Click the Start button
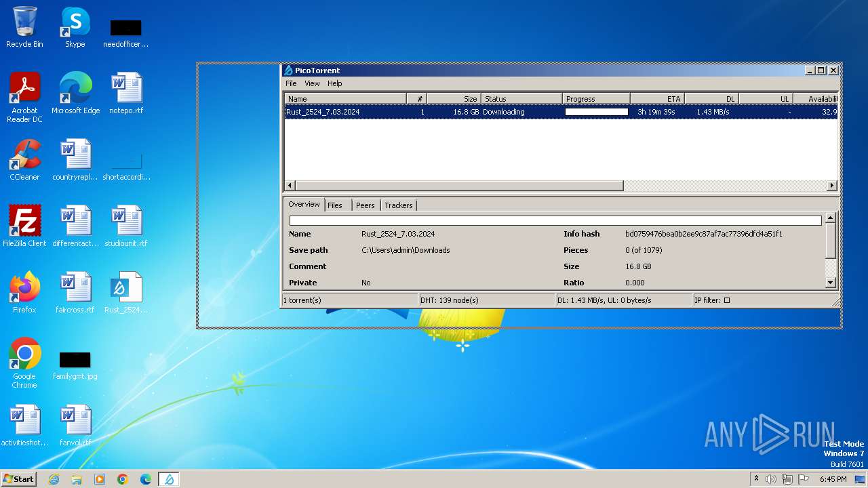The height and width of the screenshot is (488, 868). [x=18, y=479]
